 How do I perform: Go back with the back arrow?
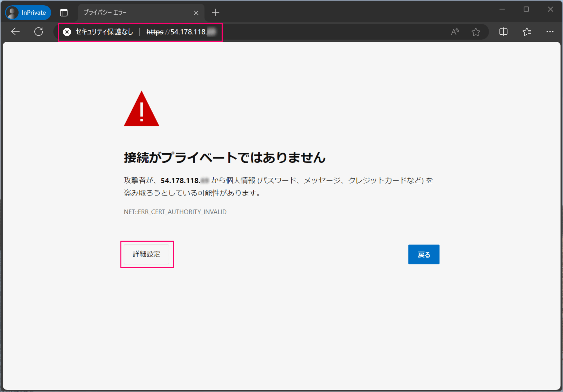pyautogui.click(x=15, y=32)
